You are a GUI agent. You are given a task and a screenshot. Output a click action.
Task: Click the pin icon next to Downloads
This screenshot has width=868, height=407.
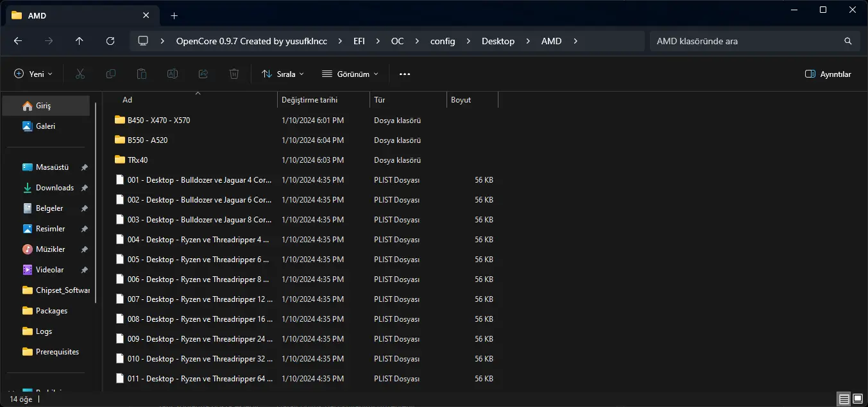[84, 188]
